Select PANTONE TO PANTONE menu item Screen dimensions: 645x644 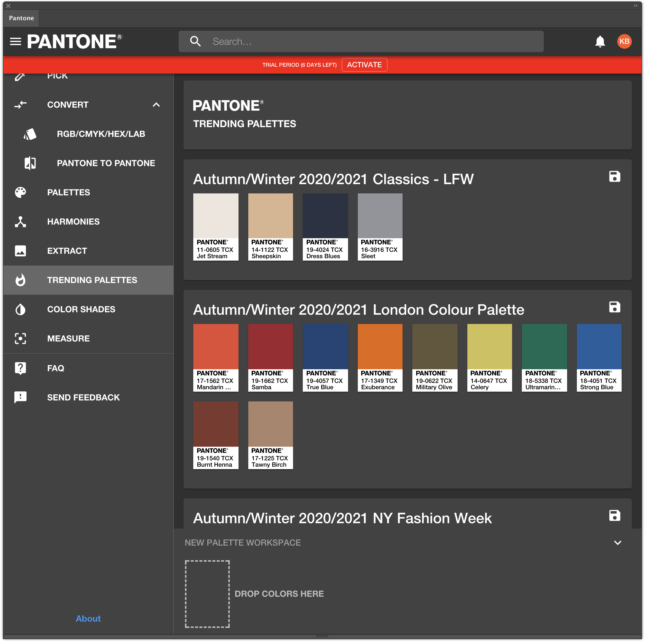(106, 163)
